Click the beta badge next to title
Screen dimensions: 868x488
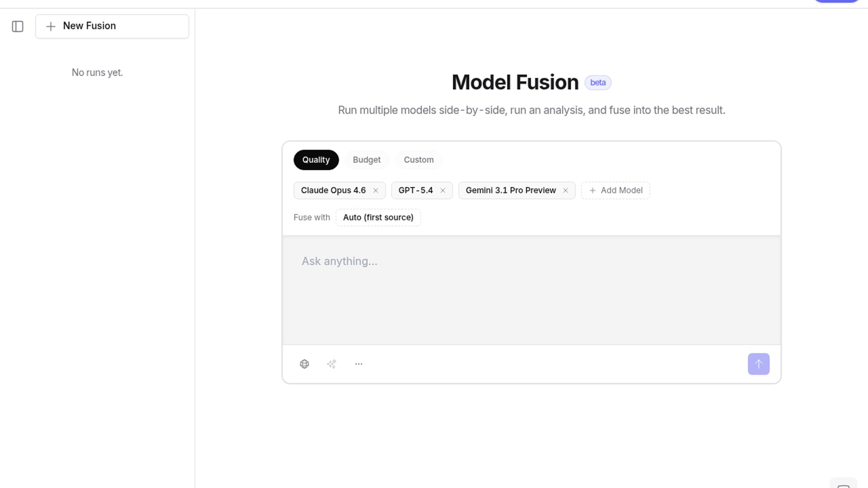click(598, 83)
